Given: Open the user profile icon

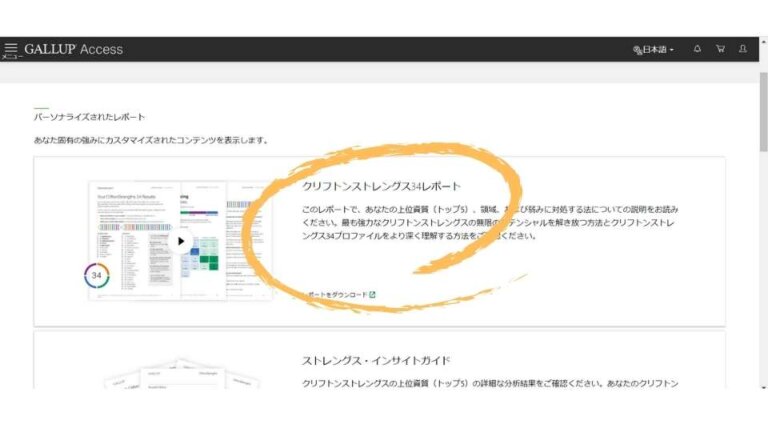Looking at the screenshot, I should click(743, 49).
